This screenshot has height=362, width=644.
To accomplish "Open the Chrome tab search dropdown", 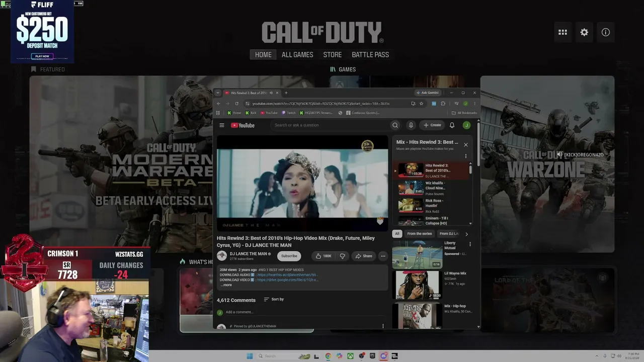I will coord(217,93).
